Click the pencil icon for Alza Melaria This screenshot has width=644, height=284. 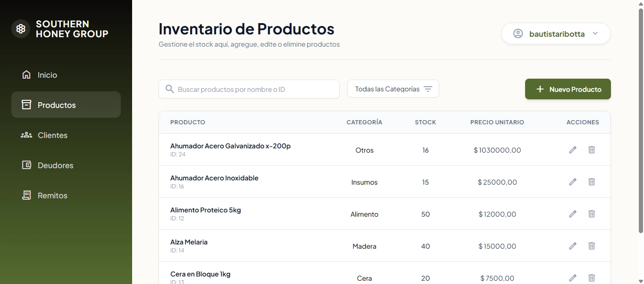(572, 246)
